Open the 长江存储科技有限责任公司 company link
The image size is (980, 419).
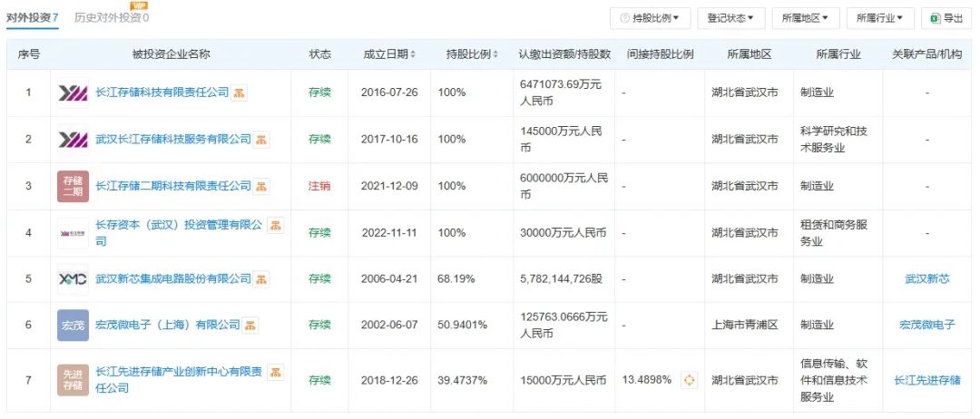tap(162, 93)
